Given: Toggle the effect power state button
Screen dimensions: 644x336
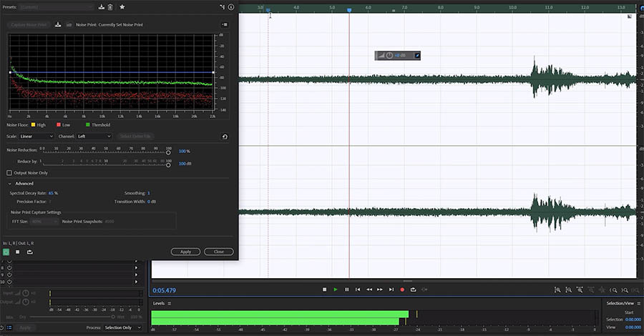Looking at the screenshot, I should [6, 252].
